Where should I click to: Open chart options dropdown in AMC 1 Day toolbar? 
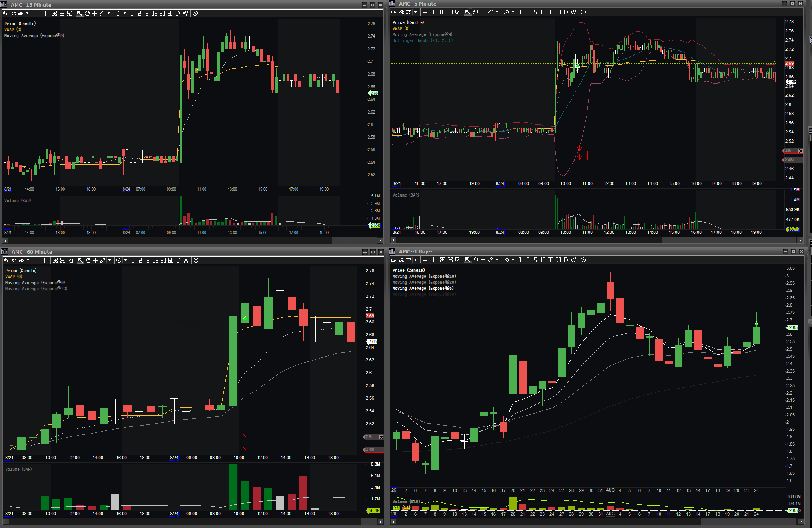pos(415,260)
